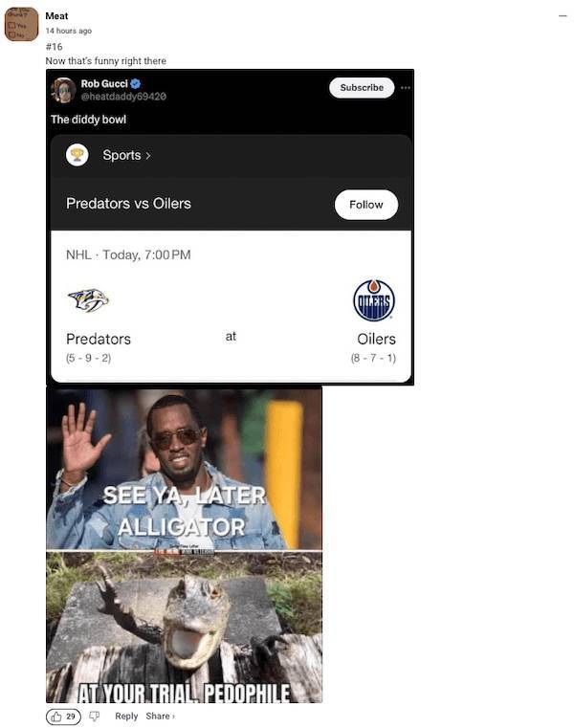This screenshot has width=574, height=728.
Task: Expand the Share options chevron
Action: (174, 717)
